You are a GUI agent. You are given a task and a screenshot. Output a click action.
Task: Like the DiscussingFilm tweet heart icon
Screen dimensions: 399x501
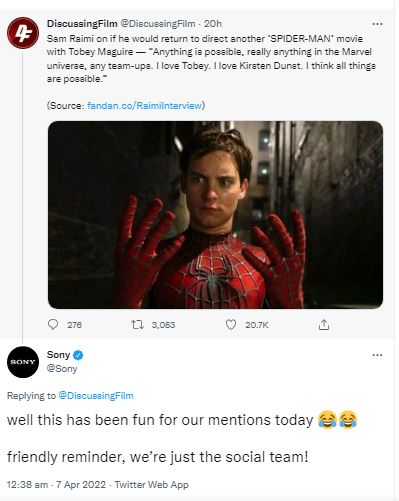click(231, 324)
